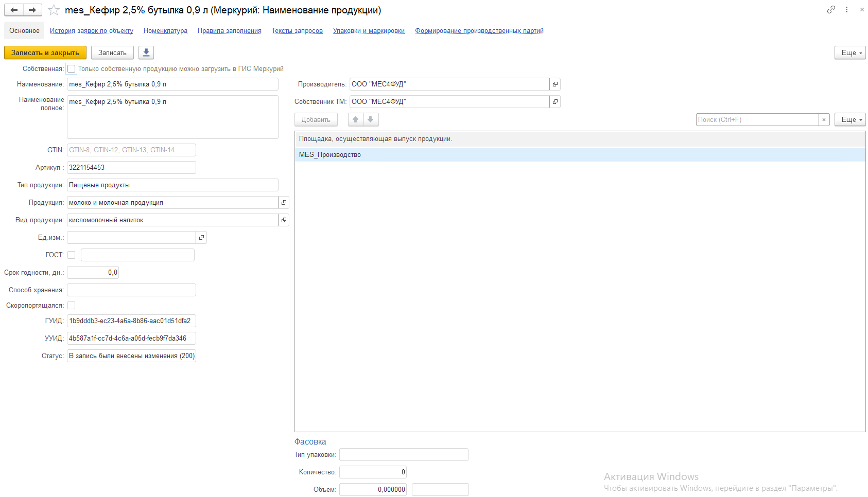Image resolution: width=868 pixels, height=497 pixels.
Task: Open the Продукция field's open-record icon
Action: [284, 203]
